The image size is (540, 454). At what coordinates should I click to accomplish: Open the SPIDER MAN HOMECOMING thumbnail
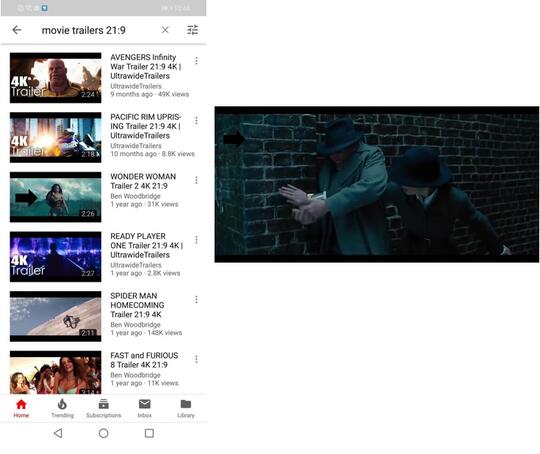[x=55, y=316]
